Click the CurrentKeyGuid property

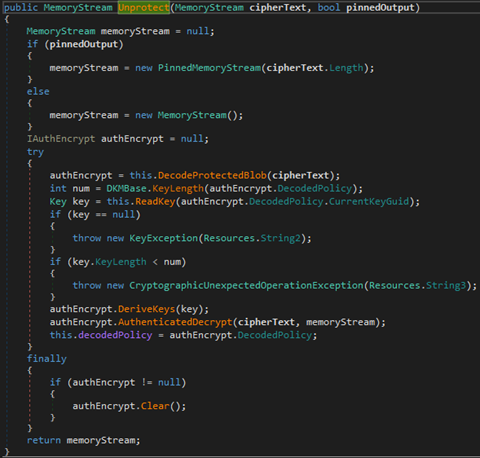click(369, 202)
